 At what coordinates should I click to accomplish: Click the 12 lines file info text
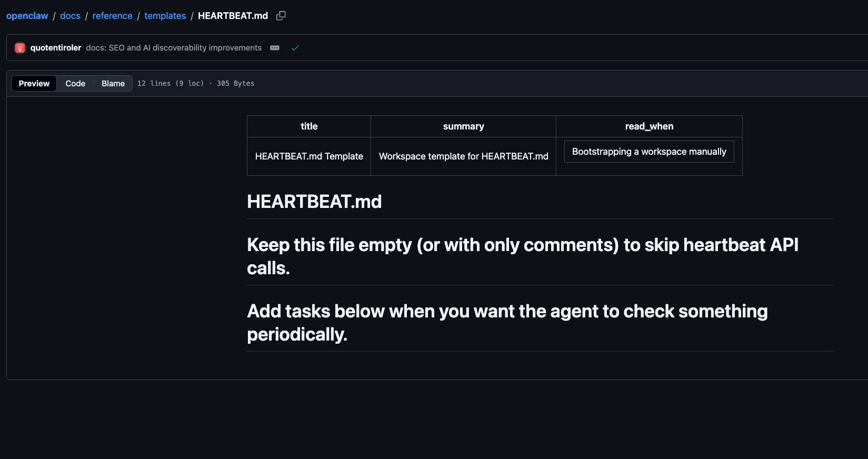pos(171,84)
